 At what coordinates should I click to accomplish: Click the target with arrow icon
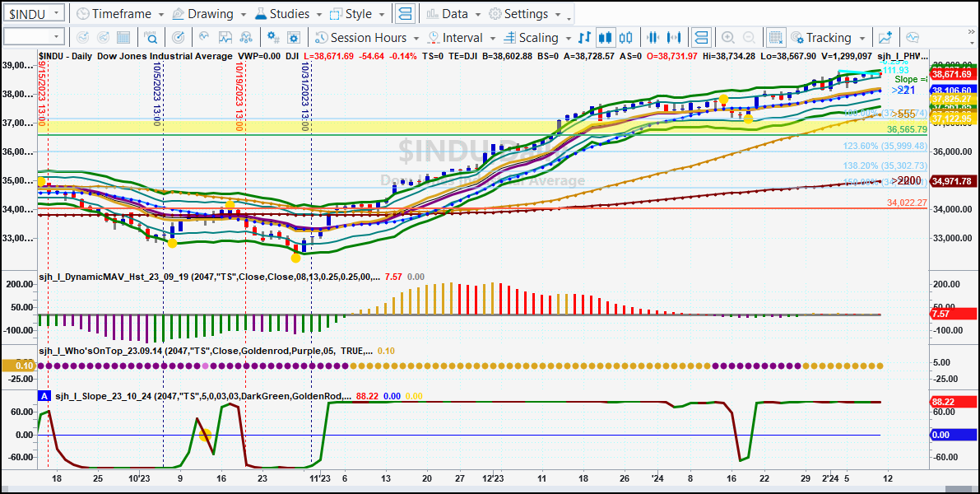(178, 38)
